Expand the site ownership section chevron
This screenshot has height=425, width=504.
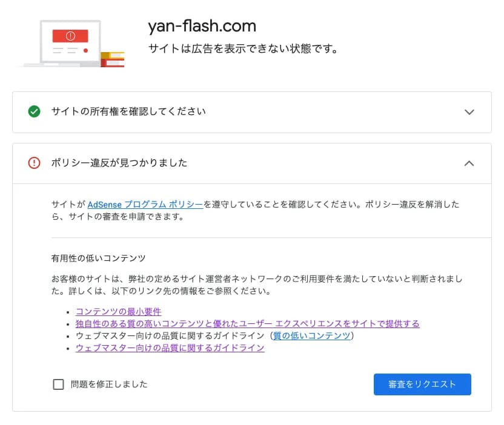[x=469, y=112]
